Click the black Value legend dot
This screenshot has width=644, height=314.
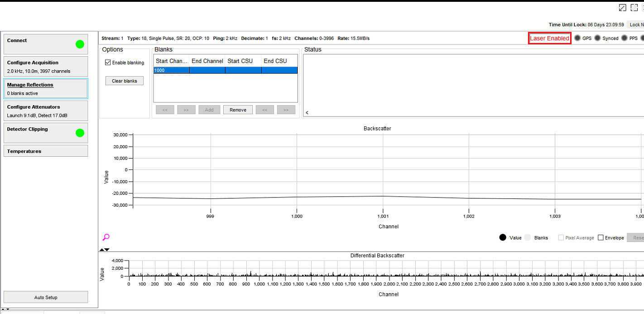pyautogui.click(x=502, y=237)
